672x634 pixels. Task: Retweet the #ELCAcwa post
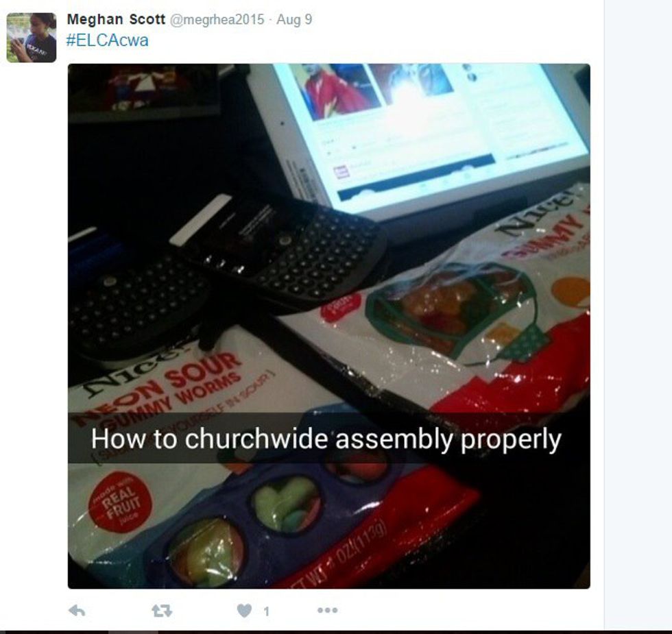coord(162,611)
